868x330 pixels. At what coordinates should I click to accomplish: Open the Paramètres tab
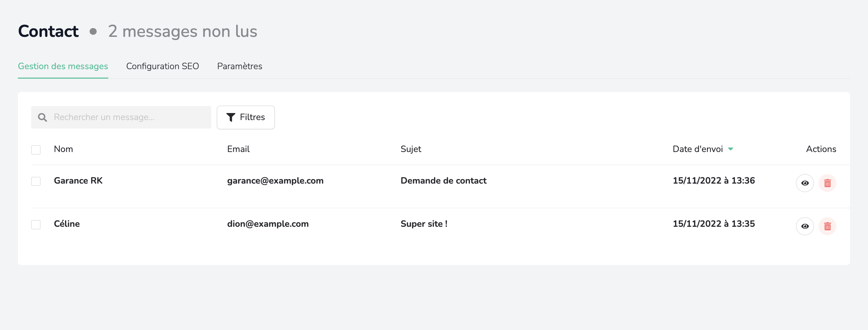click(x=240, y=66)
